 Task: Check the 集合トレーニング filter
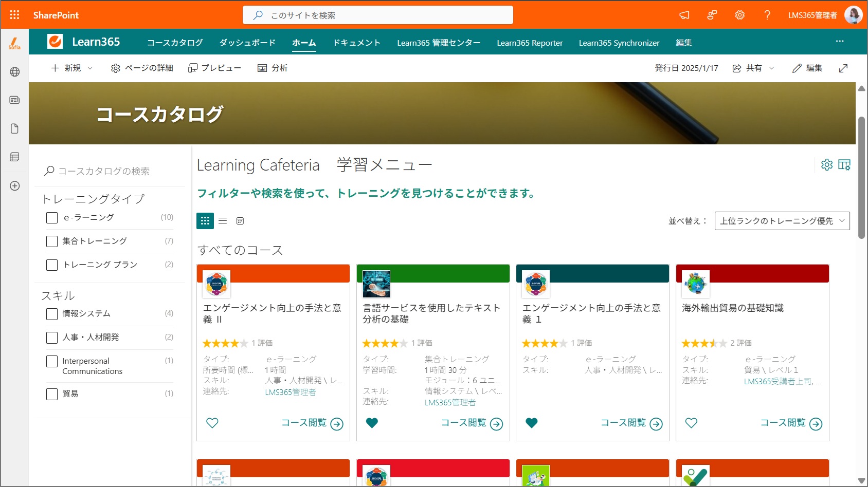pyautogui.click(x=52, y=241)
